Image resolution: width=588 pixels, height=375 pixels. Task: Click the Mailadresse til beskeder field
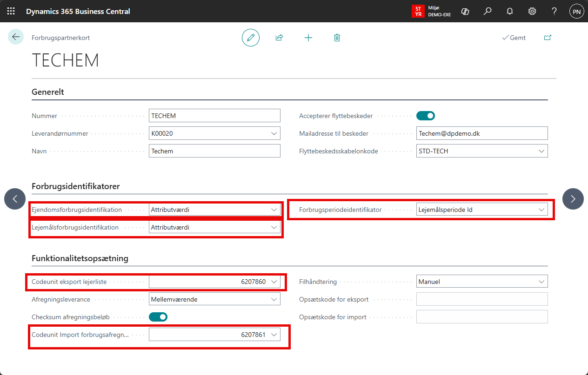pyautogui.click(x=482, y=133)
